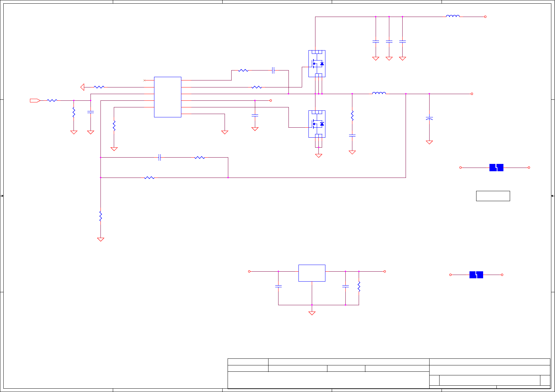This screenshot has width=555, height=392.
Task: Select the gate resistor leading to the upper MOSFET
Action: [x=257, y=87]
